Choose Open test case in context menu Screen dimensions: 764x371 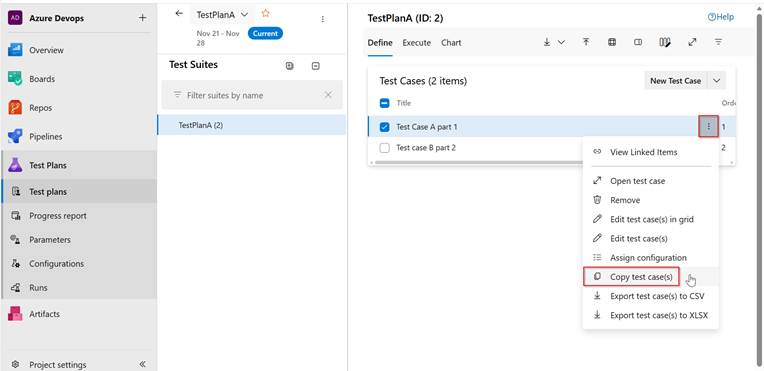coord(650,181)
